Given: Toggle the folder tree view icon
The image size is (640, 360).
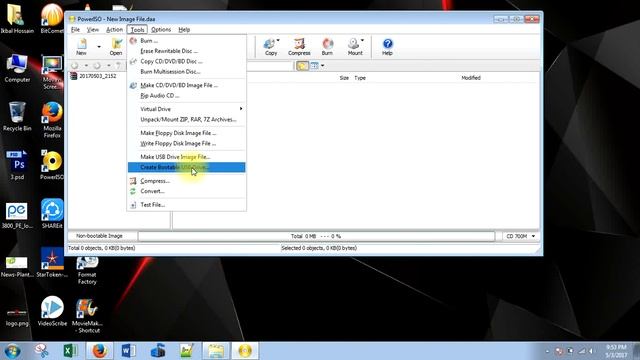Looking at the screenshot, I should pyautogui.click(x=302, y=65).
